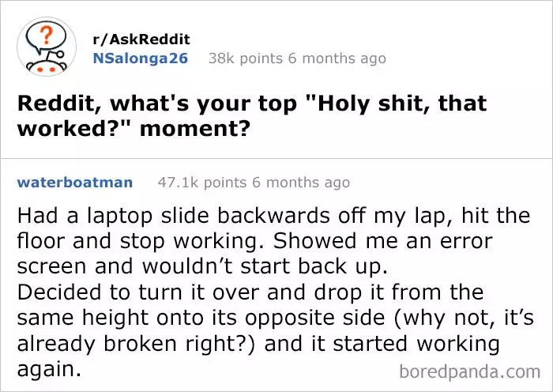Click the boredpanda.com watermark

click(470, 370)
